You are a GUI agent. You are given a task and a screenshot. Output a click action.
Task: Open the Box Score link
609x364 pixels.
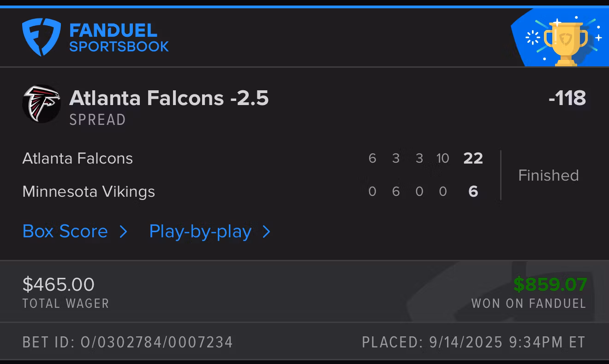(65, 231)
